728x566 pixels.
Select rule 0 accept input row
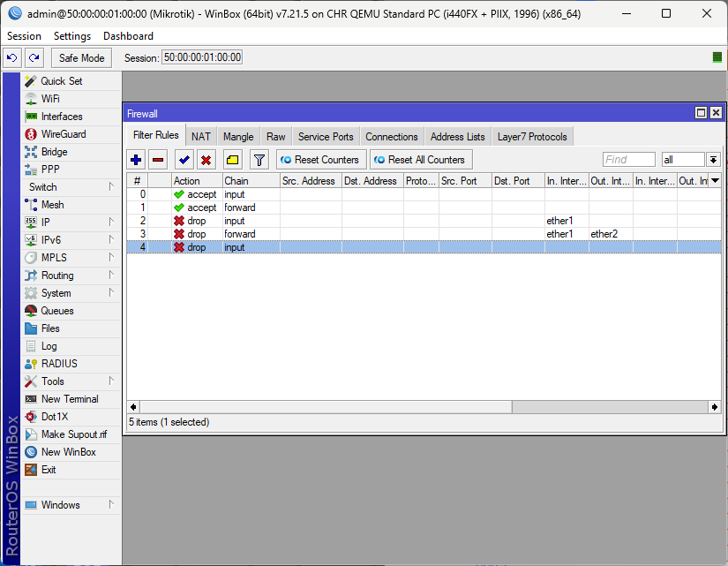pyautogui.click(x=424, y=194)
